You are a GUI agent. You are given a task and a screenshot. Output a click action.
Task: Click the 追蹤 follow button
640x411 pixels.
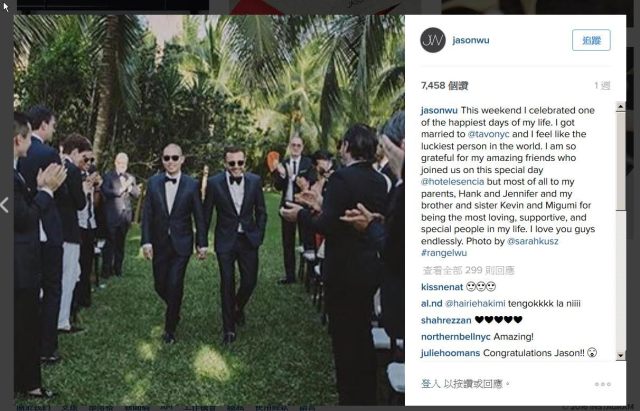click(591, 40)
